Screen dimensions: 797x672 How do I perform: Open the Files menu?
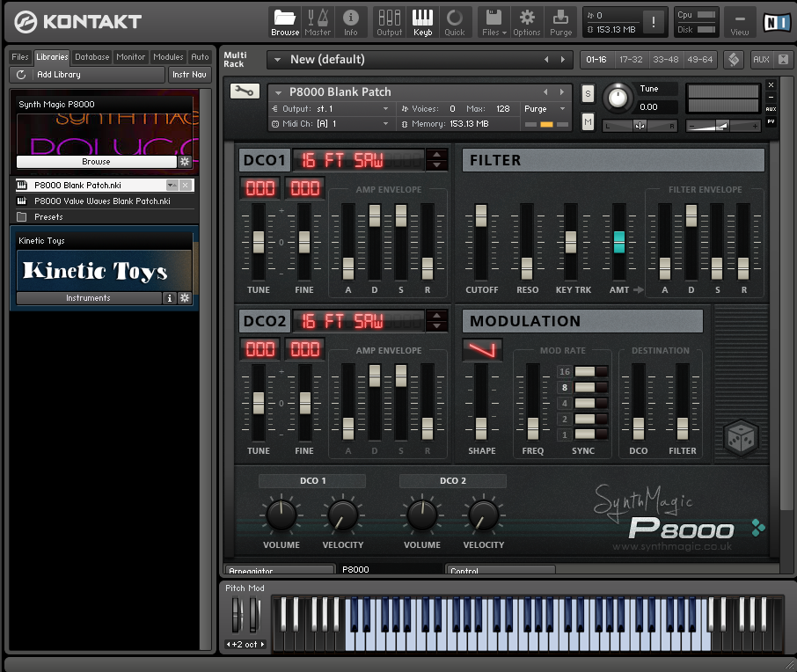[493, 23]
